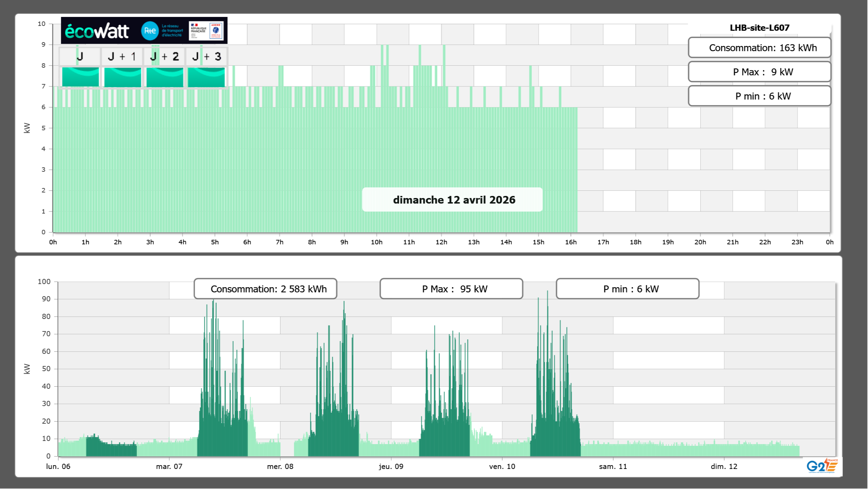Click the daily P Max : 9 kW box
868x489 pixels.
(759, 72)
